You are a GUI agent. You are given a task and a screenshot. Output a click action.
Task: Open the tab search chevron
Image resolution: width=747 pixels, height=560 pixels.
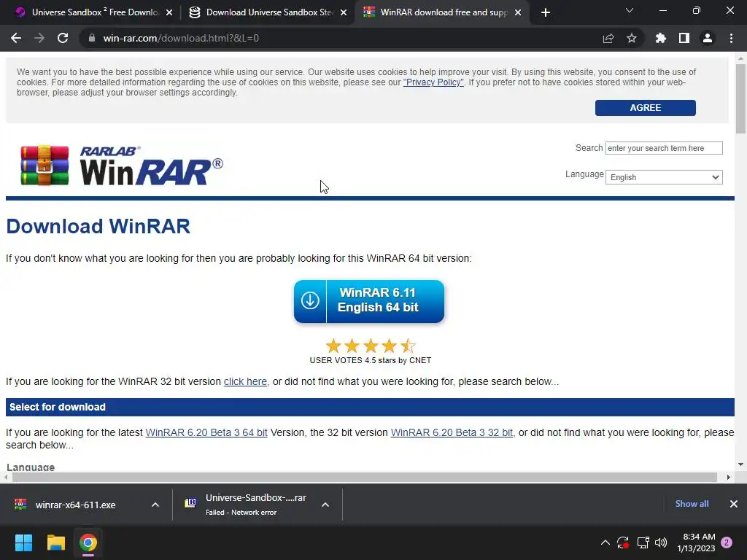click(x=630, y=10)
